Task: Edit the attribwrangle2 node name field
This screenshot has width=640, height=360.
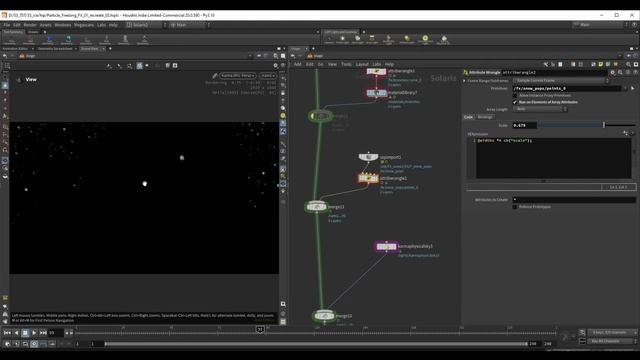Action: 554,73
